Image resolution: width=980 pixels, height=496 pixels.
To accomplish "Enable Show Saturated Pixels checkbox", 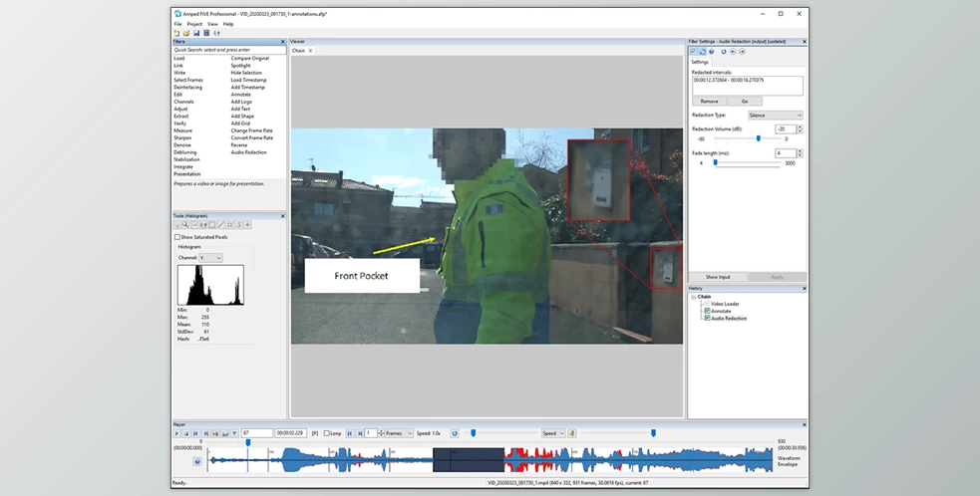I will coord(176,237).
